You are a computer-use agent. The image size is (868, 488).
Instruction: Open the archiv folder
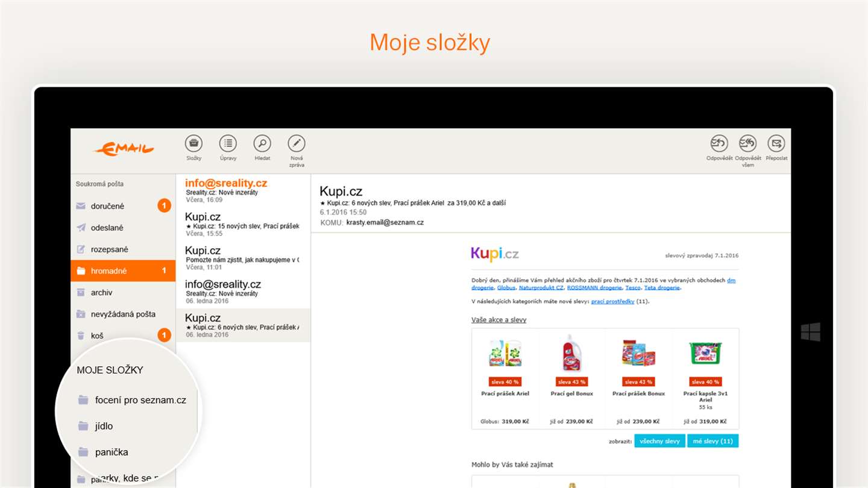tap(123, 293)
